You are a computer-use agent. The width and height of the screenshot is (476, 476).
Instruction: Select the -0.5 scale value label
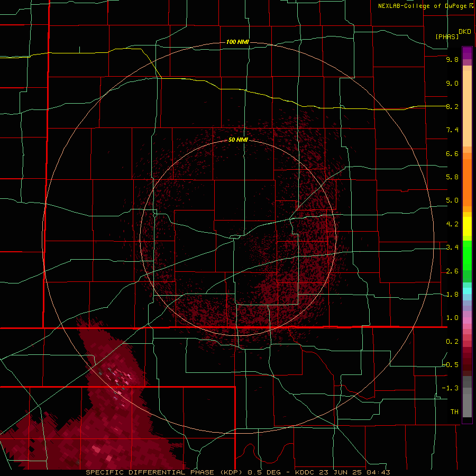pyautogui.click(x=451, y=365)
